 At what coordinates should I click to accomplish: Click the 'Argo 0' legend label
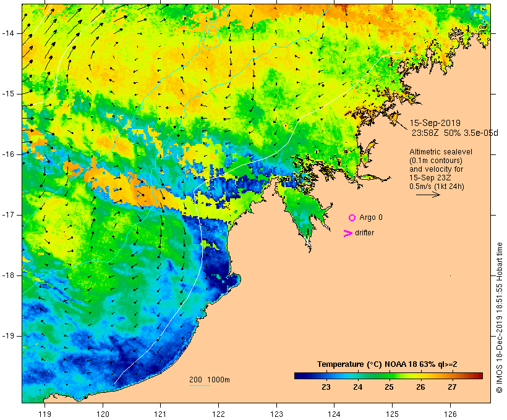(x=371, y=217)
